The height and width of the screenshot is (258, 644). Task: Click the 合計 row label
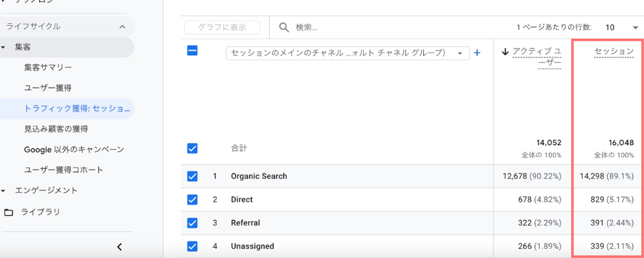[239, 148]
